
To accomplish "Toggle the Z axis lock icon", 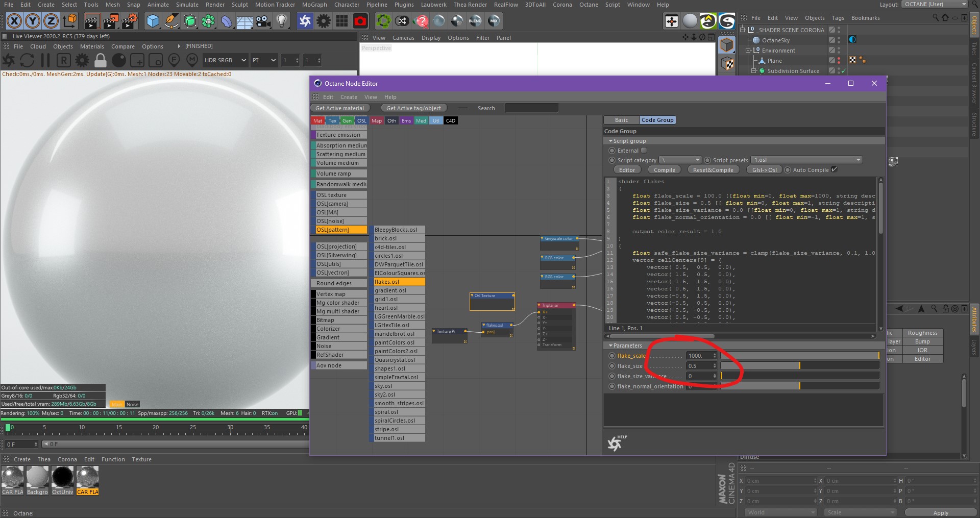I will click(51, 21).
